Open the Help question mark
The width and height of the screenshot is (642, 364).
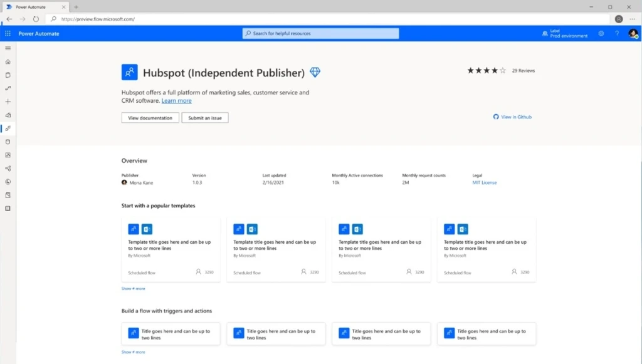(616, 33)
